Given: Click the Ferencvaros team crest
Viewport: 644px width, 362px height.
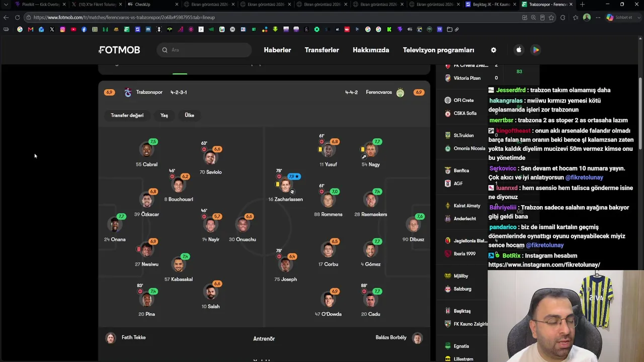Looking at the screenshot, I should [400, 93].
